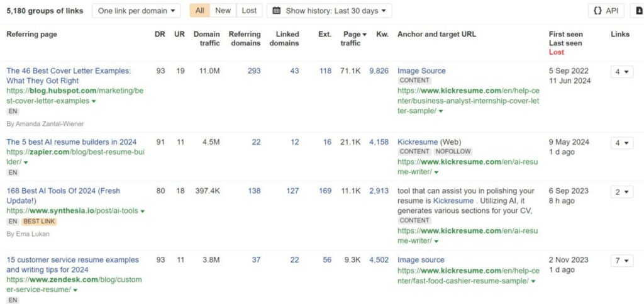Sort by the DR column header
Screen dimensions: 644x304
160,35
